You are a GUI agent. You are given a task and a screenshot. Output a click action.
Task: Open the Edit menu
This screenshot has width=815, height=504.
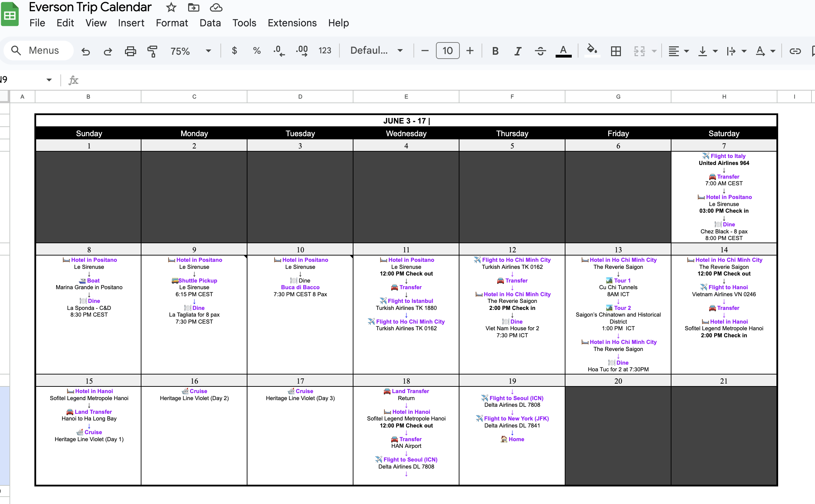click(65, 23)
